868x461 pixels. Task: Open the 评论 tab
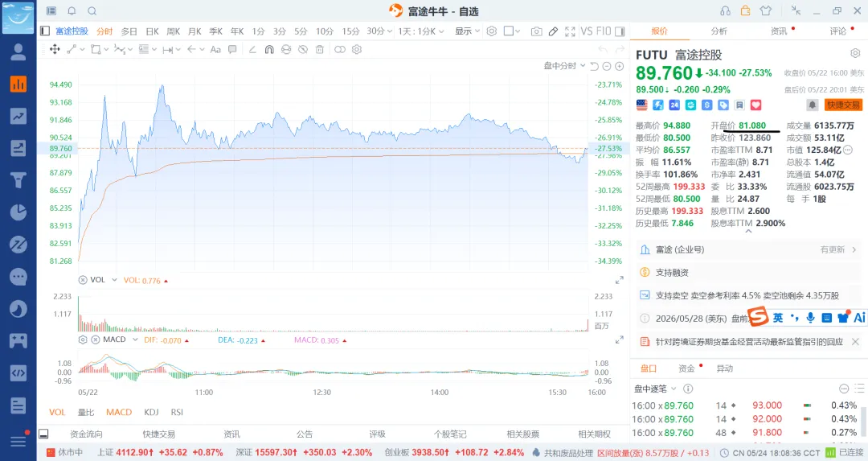click(x=838, y=31)
